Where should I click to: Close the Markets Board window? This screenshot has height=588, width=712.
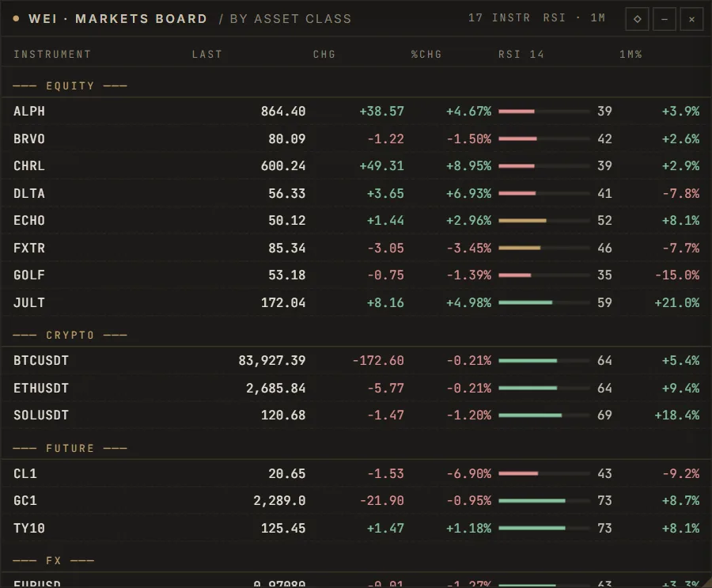point(691,19)
